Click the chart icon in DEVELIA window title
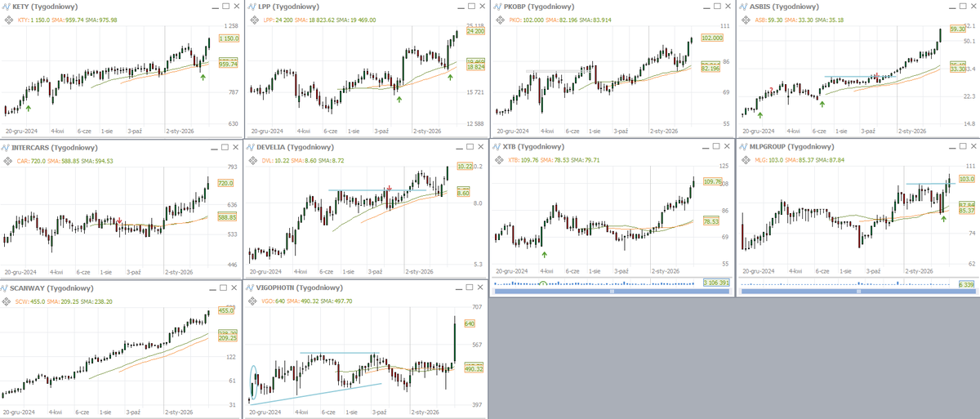This screenshot has width=980, height=419. pos(251,148)
